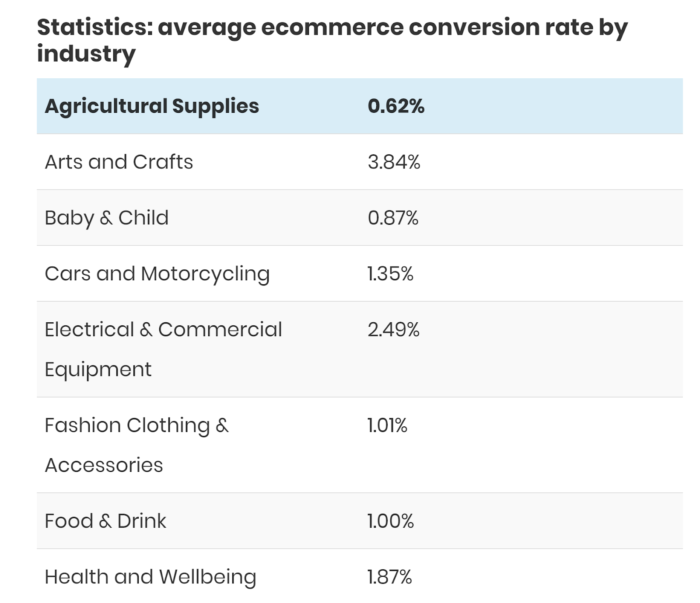Screen dimensions: 700x603
Task: Click the 1.35% conversion rate value
Action: [390, 274]
